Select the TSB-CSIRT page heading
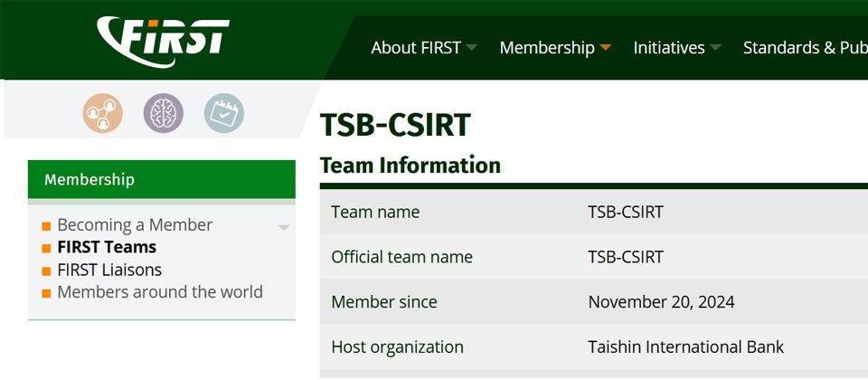Image resolution: width=868 pixels, height=380 pixels. point(395,125)
